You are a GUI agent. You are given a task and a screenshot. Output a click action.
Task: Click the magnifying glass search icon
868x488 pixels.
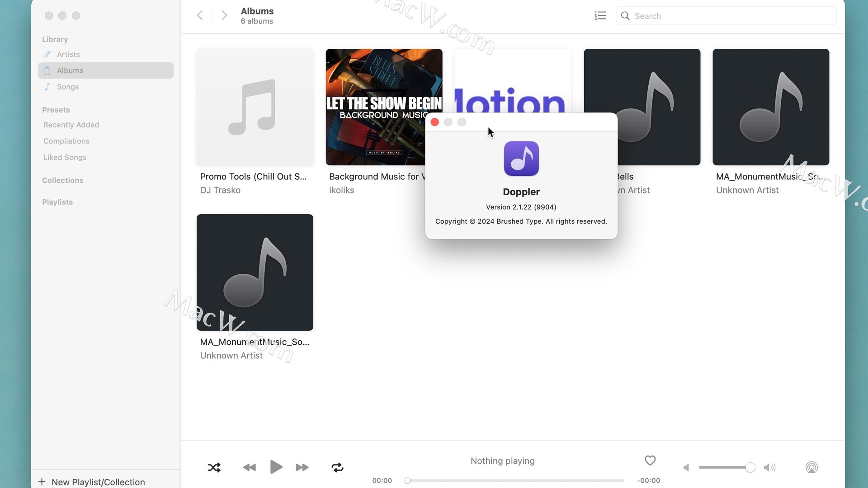click(625, 16)
